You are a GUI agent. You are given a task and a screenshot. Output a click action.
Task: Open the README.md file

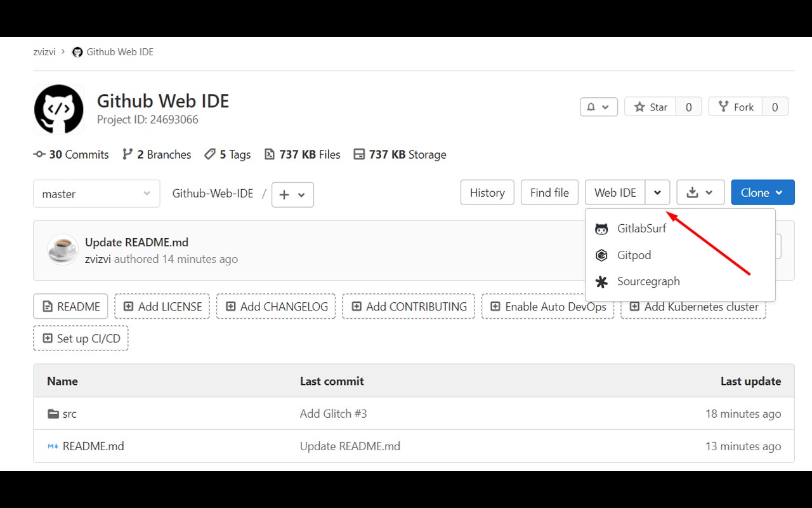coord(93,446)
